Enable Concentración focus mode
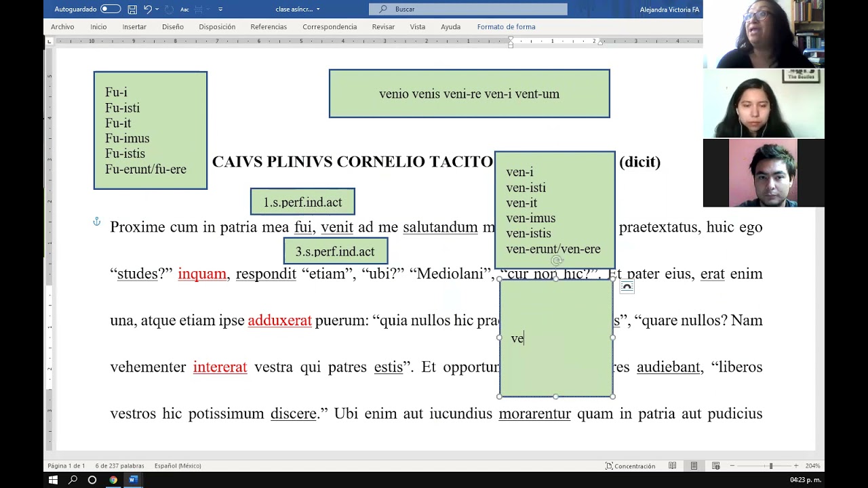This screenshot has width=868, height=488. tap(631, 466)
